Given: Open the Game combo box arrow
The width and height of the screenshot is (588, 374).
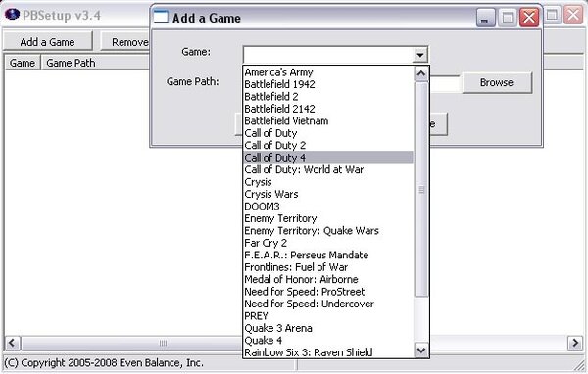Looking at the screenshot, I should 420,55.
